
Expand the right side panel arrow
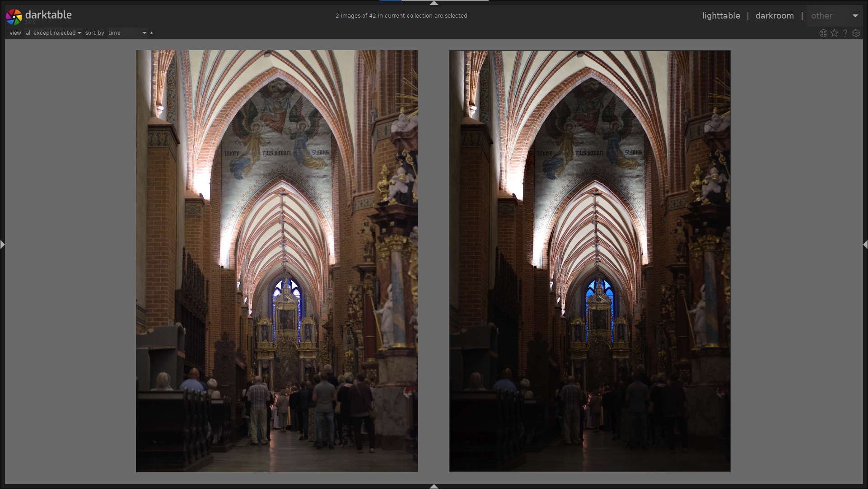pos(865,244)
